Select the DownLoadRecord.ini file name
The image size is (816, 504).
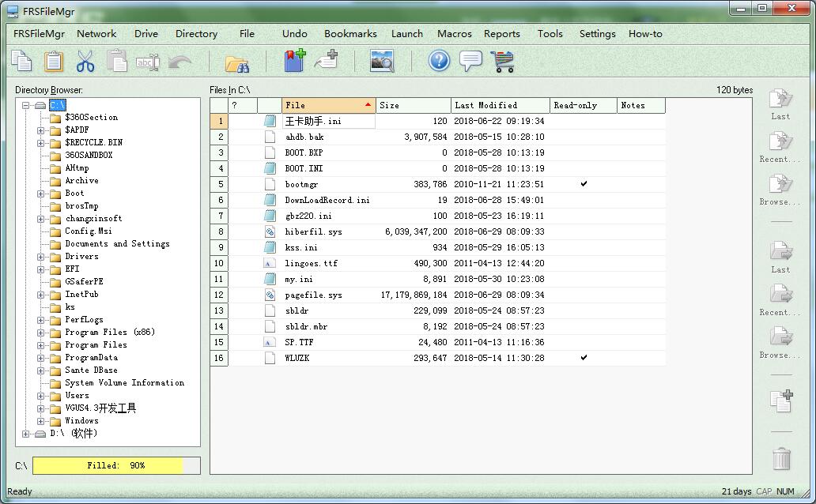(327, 200)
